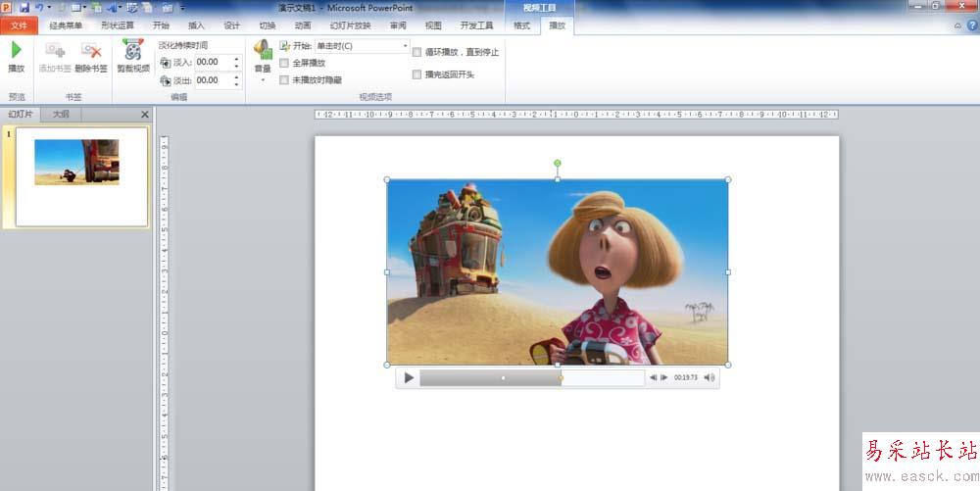980x491 pixels.
Task: Click the yellow bookmark marker on timeline
Action: coord(561,377)
